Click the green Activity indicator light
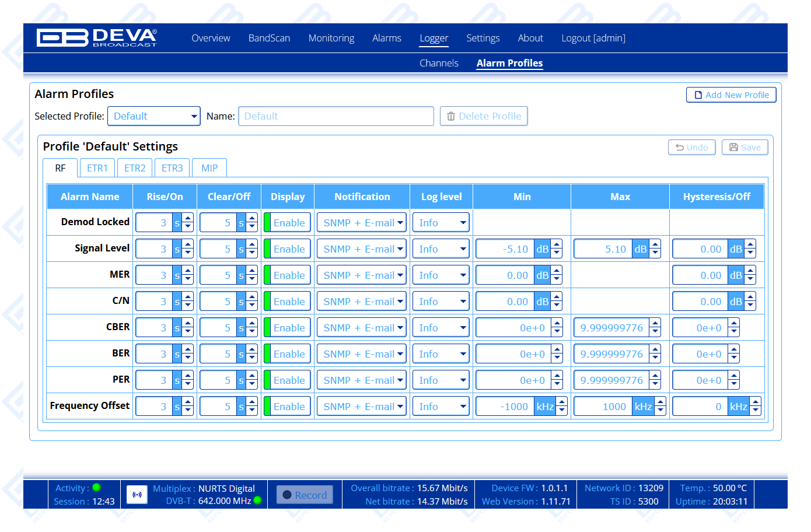Image resolution: width=811 pixels, height=532 pixels. [97, 488]
